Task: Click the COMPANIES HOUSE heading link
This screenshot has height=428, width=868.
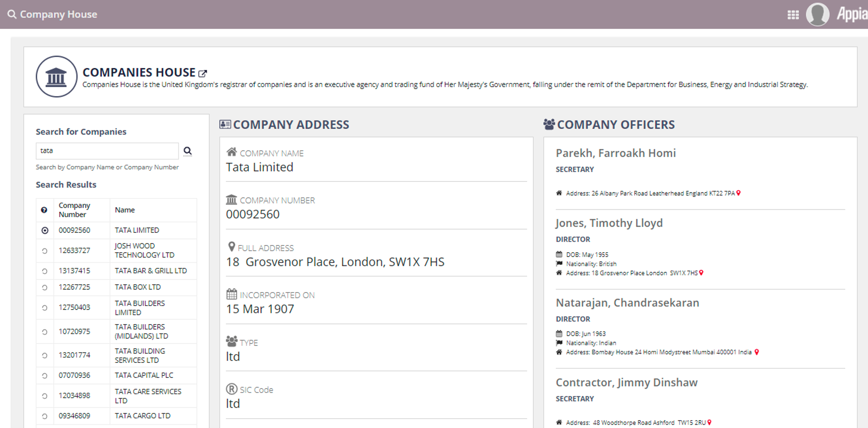Action: 139,72
